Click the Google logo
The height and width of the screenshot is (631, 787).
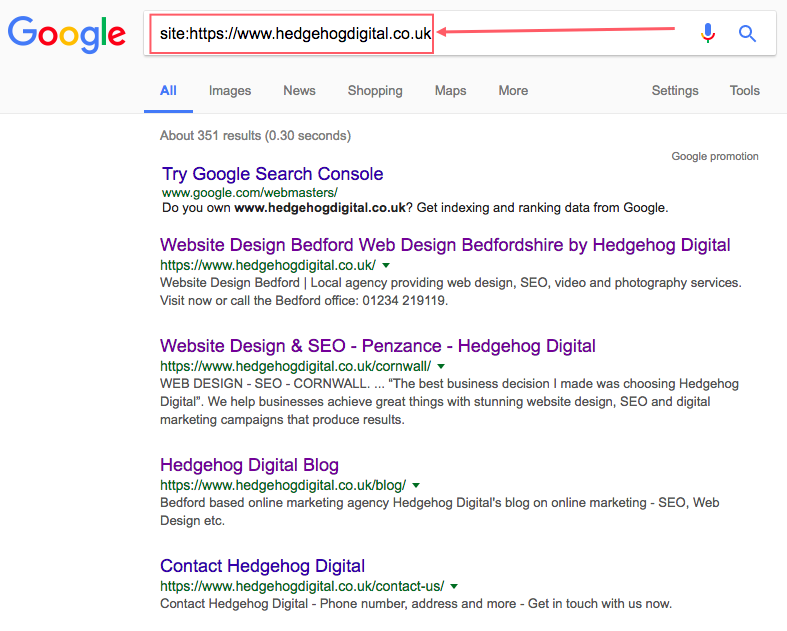pyautogui.click(x=67, y=34)
